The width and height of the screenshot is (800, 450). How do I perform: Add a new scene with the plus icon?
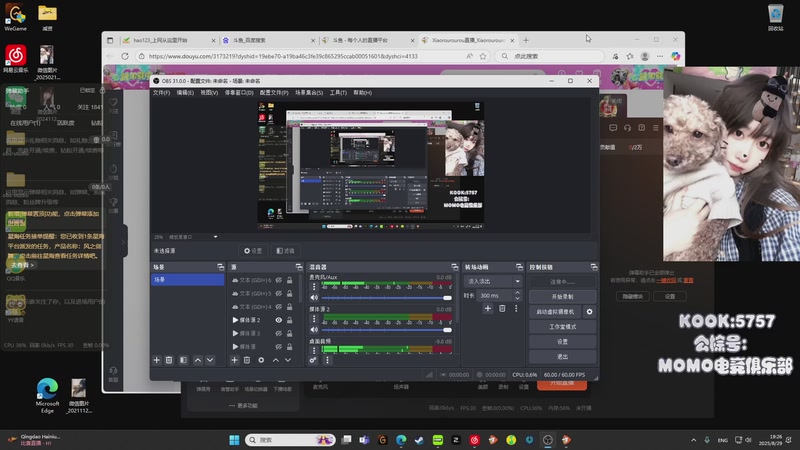(x=157, y=360)
